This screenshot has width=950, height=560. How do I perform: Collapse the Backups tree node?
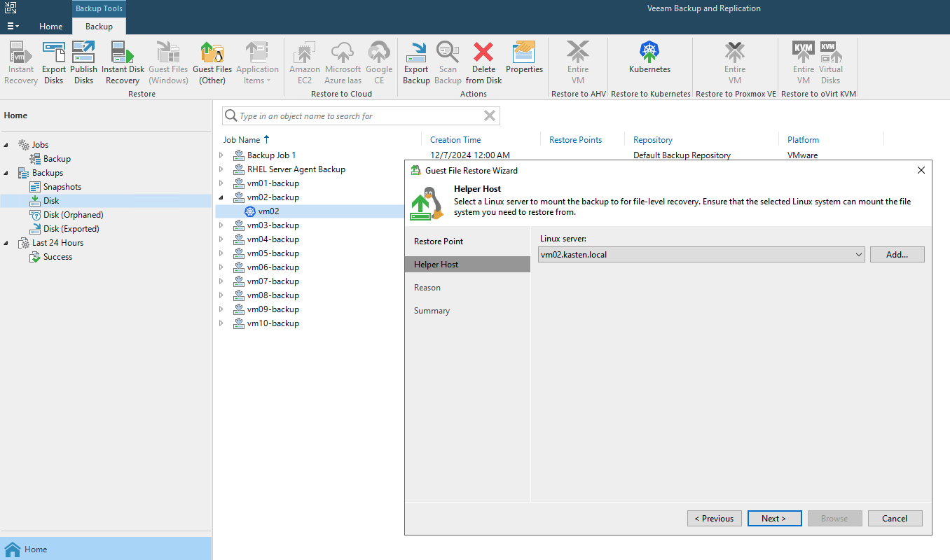7,173
